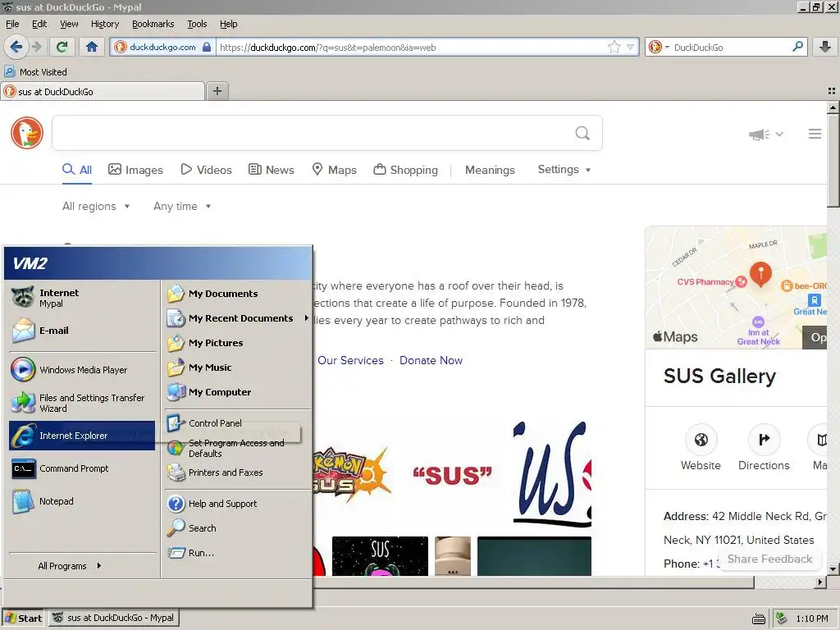
Task: Open Files and Settings Transfer Wizard
Action: pos(82,403)
